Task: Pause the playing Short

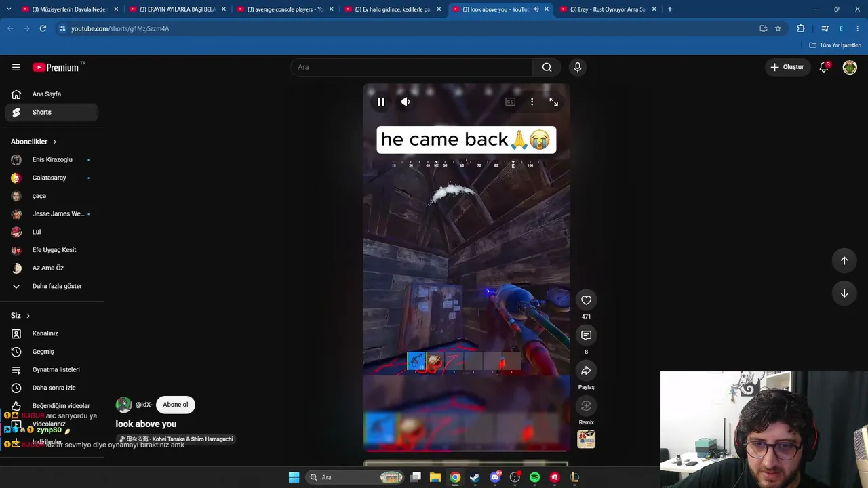Action: [x=381, y=102]
